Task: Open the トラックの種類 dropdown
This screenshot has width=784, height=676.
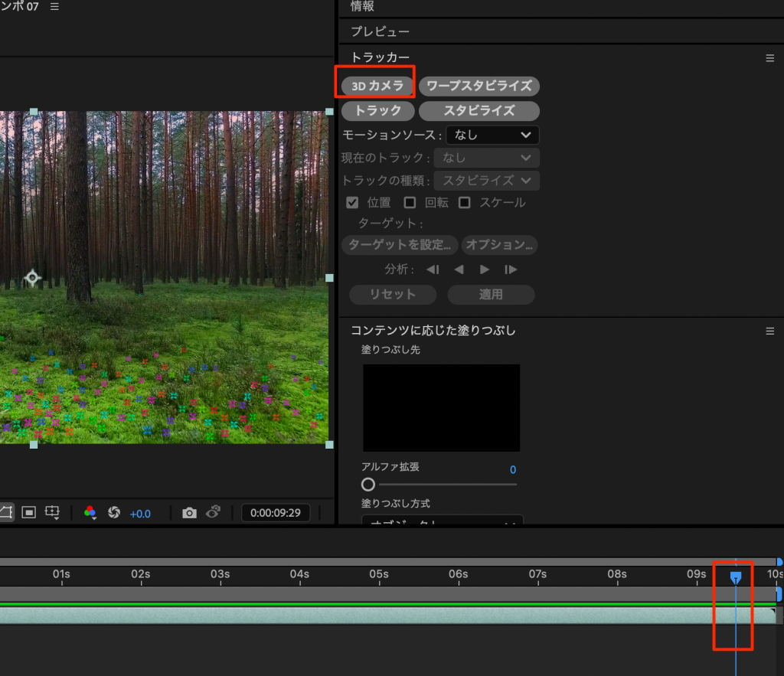Action: (x=486, y=181)
